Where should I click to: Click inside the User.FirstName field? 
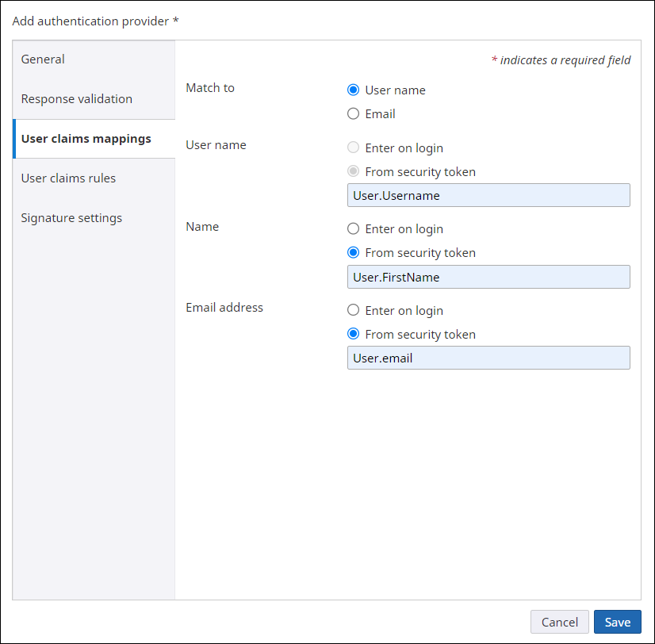pyautogui.click(x=488, y=277)
